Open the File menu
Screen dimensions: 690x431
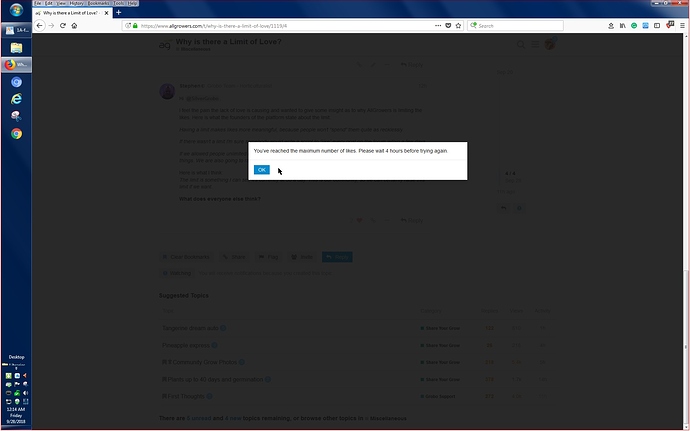(x=38, y=3)
